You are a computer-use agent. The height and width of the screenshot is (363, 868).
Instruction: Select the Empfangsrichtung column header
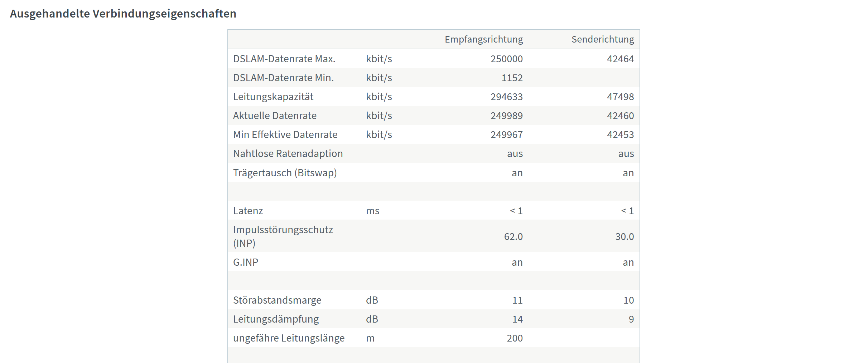pos(484,39)
